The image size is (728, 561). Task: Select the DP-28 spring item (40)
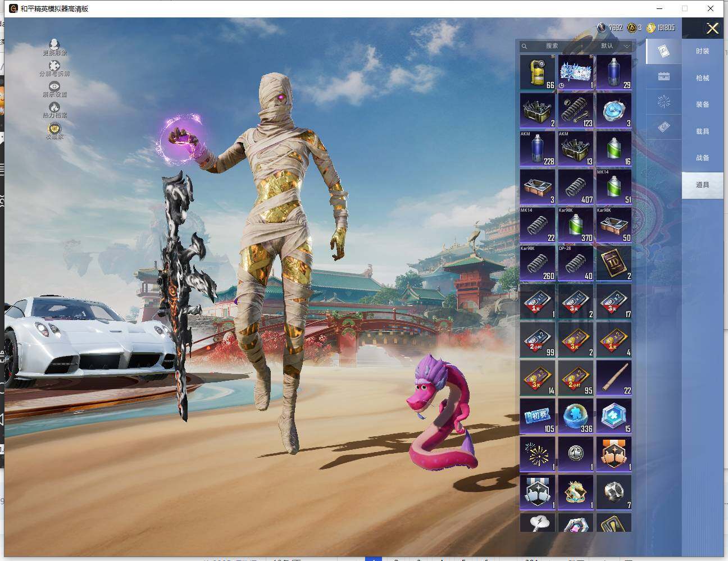[576, 263]
